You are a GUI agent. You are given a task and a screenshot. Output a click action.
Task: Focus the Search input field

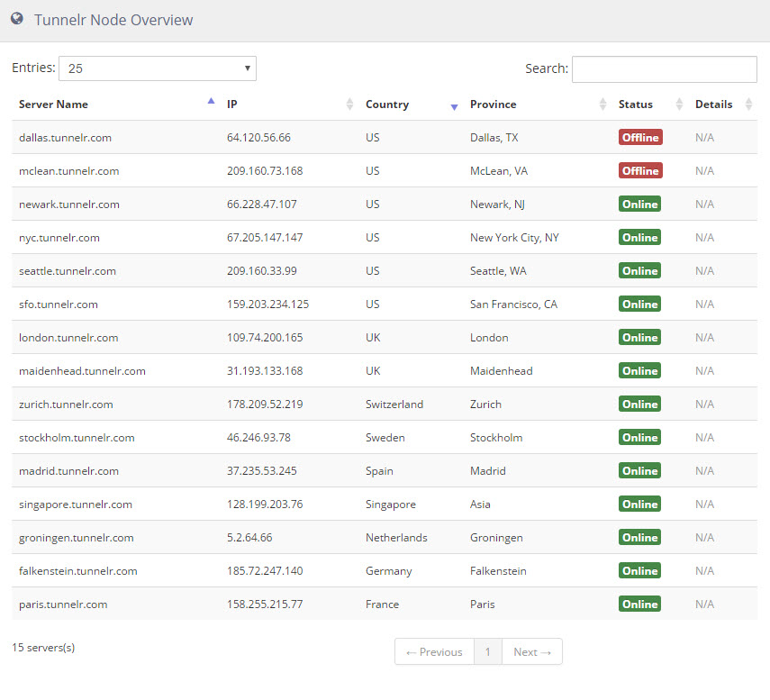664,69
